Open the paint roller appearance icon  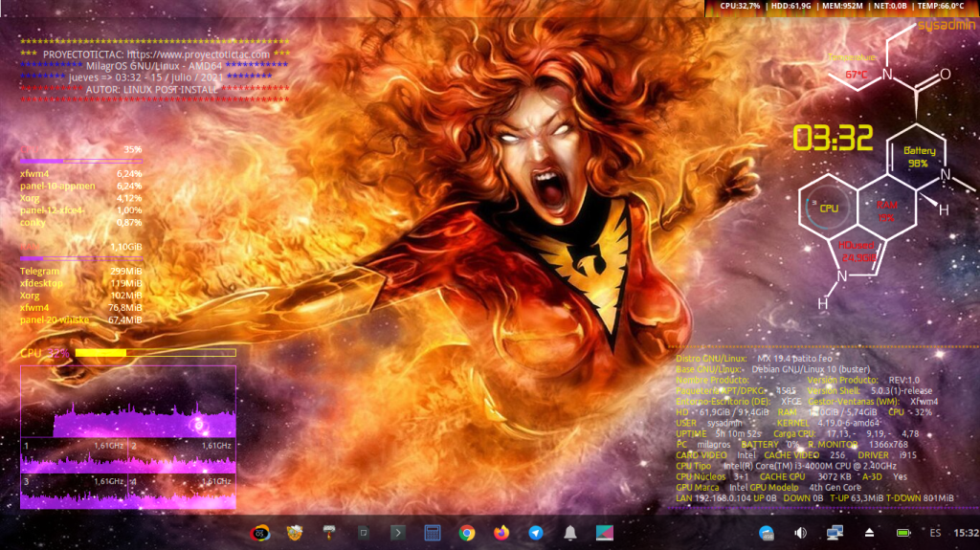[x=329, y=533]
